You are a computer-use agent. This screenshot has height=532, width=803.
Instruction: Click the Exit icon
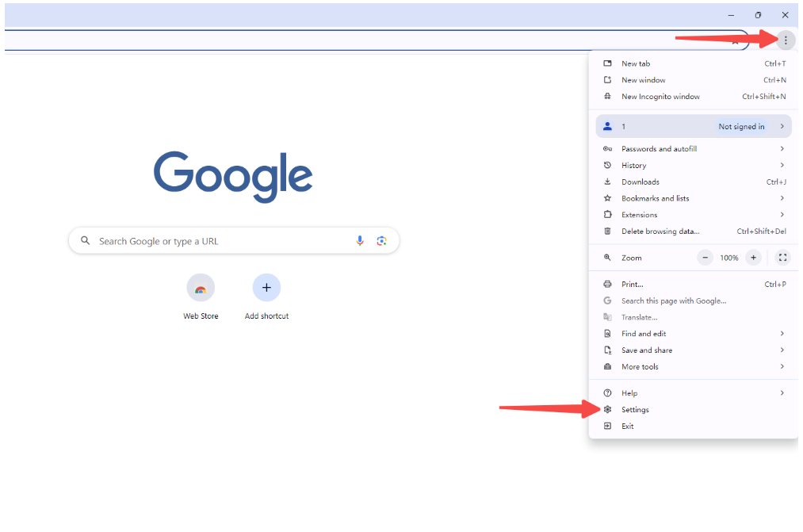point(607,426)
